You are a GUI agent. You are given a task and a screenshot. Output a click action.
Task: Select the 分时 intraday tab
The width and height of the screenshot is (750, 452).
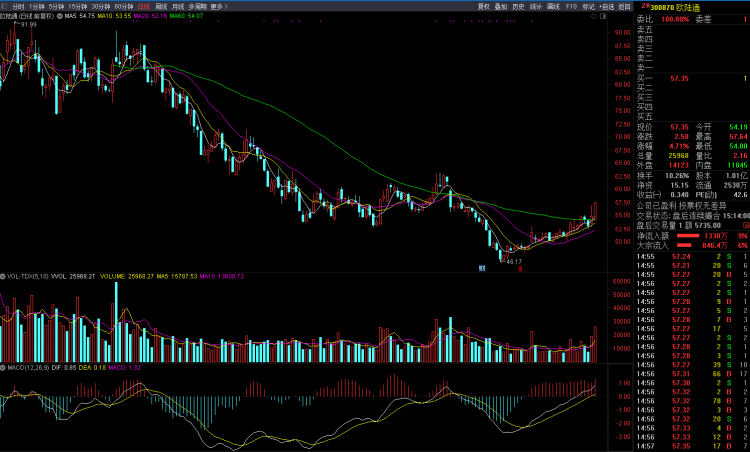pos(18,6)
